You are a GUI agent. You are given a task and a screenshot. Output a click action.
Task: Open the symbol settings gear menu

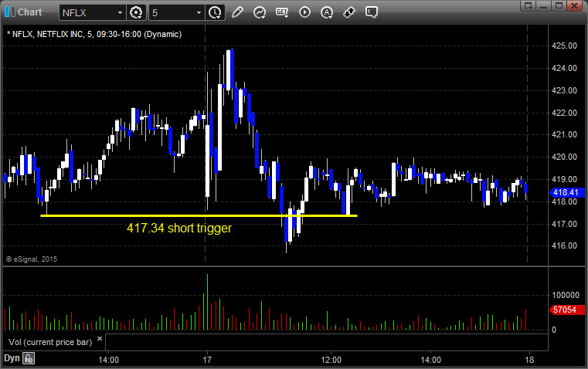pyautogui.click(x=136, y=12)
